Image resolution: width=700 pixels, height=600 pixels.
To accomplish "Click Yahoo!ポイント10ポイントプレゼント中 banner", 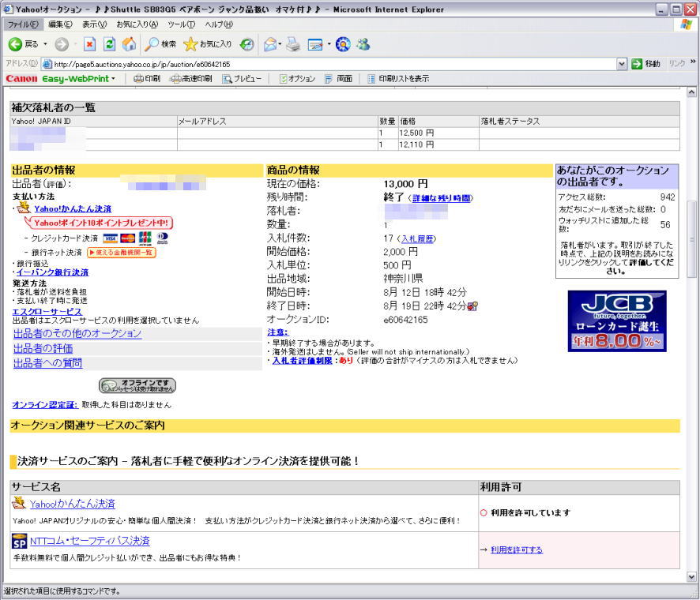I will (99, 223).
